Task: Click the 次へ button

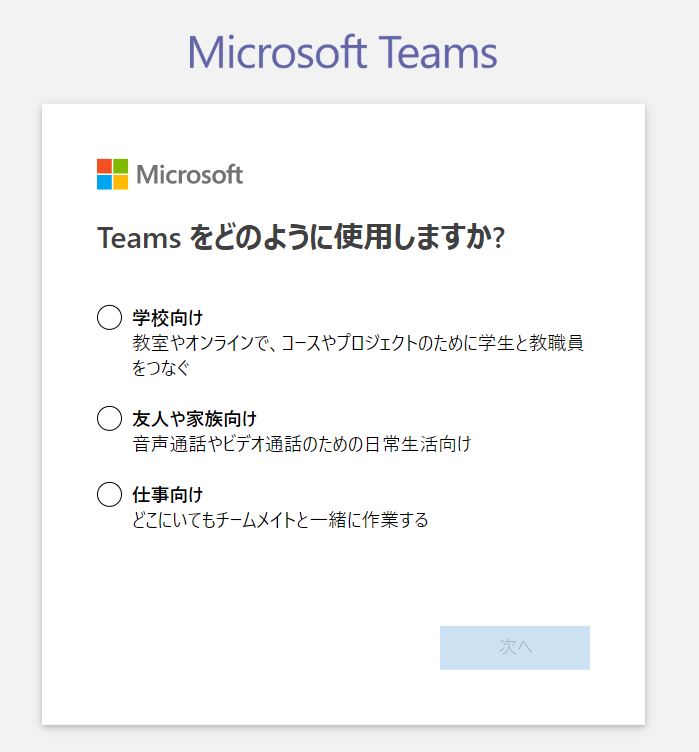Action: (x=515, y=647)
